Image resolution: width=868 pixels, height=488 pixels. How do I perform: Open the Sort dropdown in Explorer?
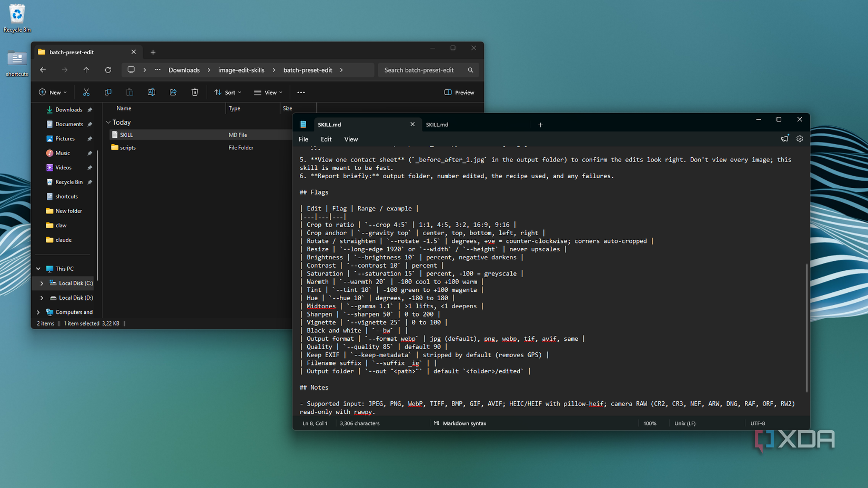(228, 93)
